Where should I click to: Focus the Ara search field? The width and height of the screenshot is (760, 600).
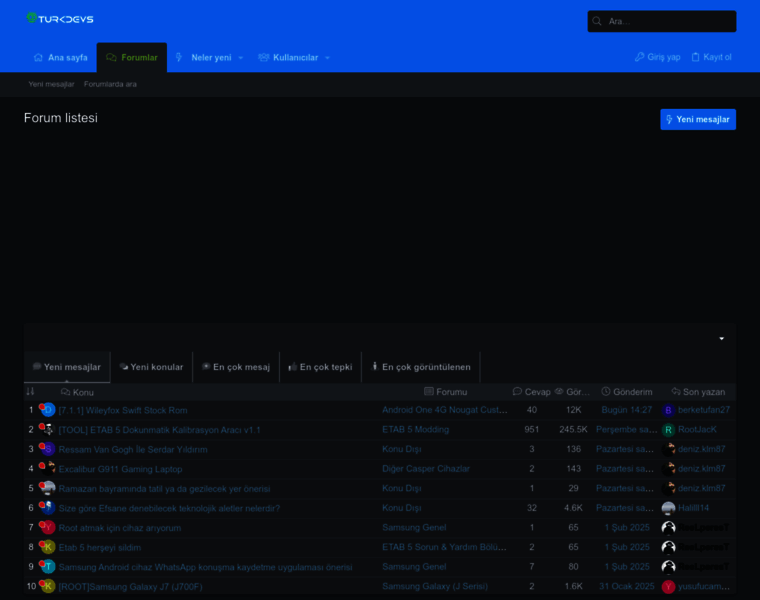(x=662, y=21)
